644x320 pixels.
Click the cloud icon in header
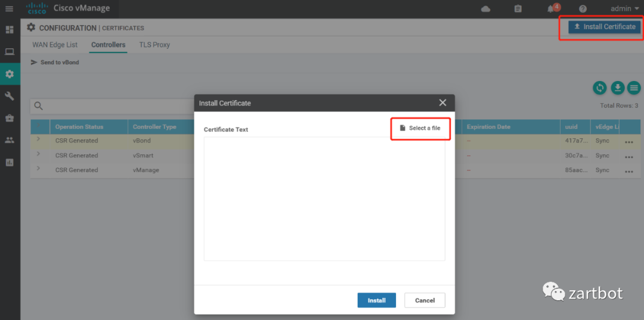[x=485, y=9]
